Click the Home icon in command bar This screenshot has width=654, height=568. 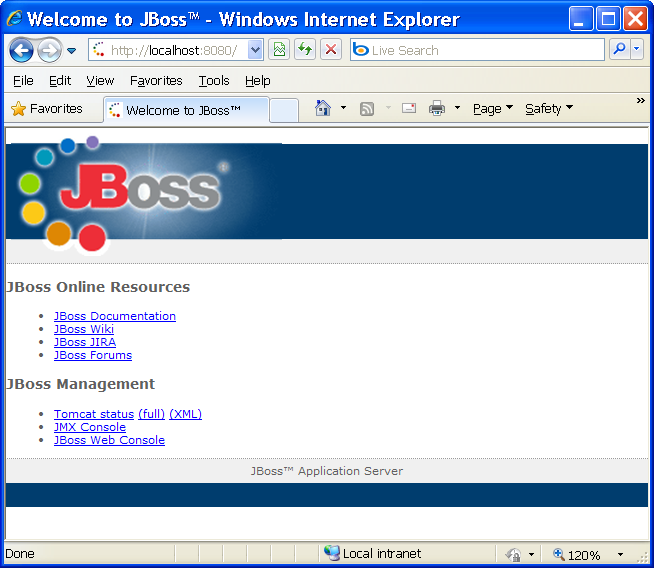[x=323, y=109]
